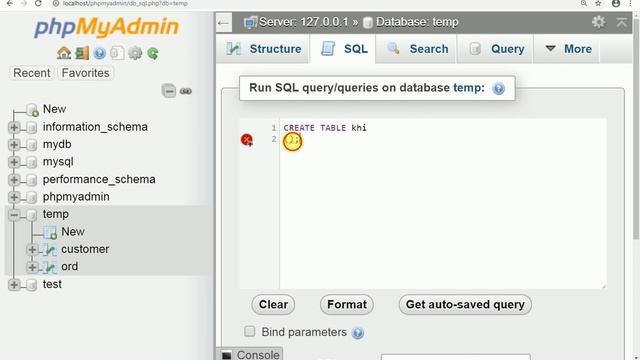Image resolution: width=640 pixels, height=360 pixels.
Task: Switch to the Structure tab
Action: [x=263, y=49]
